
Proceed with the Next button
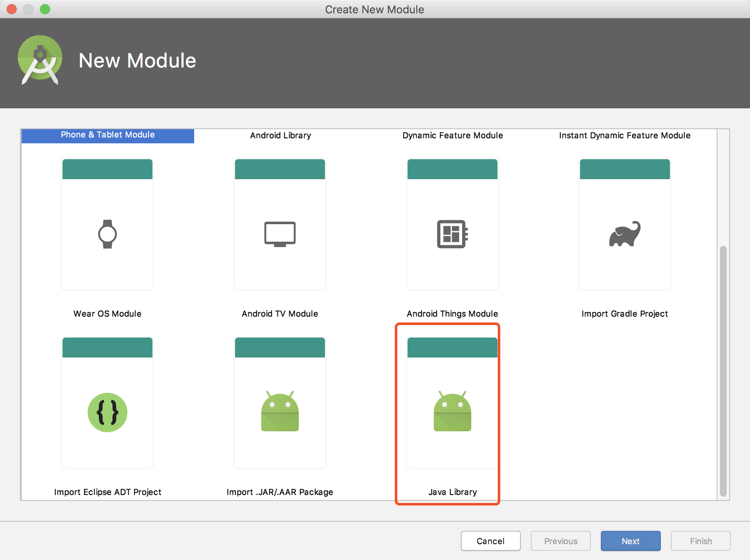click(631, 541)
